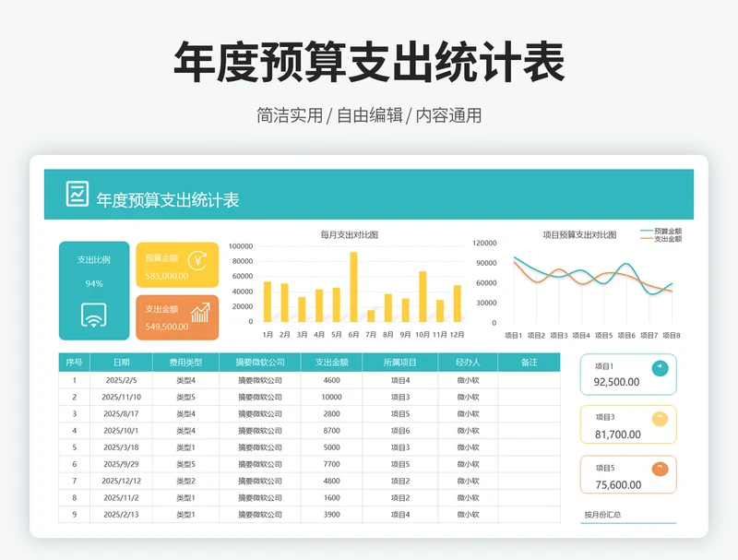This screenshot has height=560, width=738.
Task: Click the 年度预算支出统计表 title in teal header
Action: (168, 200)
